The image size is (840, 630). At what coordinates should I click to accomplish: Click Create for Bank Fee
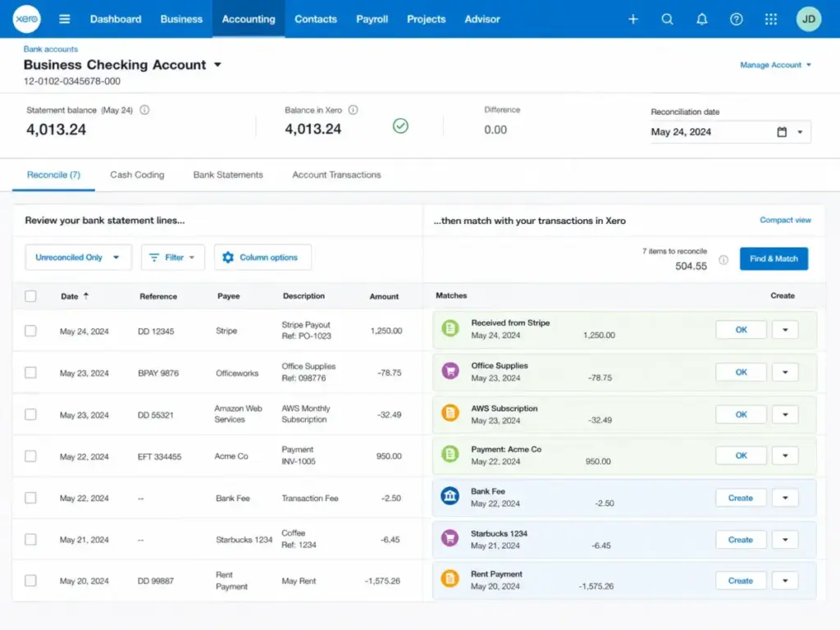click(x=741, y=498)
